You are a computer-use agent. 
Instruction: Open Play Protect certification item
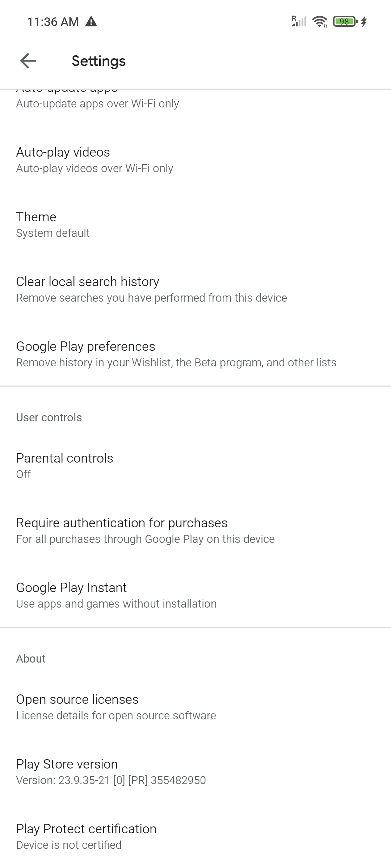point(195,837)
